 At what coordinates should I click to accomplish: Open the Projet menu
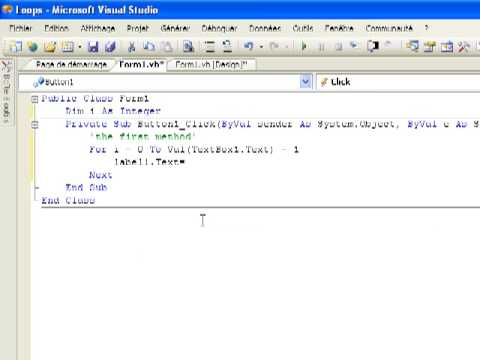point(138,28)
